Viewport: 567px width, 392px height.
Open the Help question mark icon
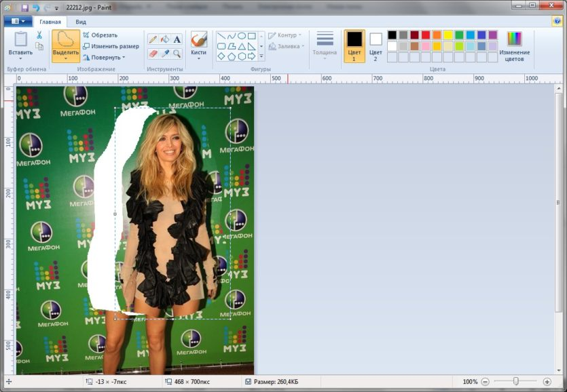coord(557,21)
